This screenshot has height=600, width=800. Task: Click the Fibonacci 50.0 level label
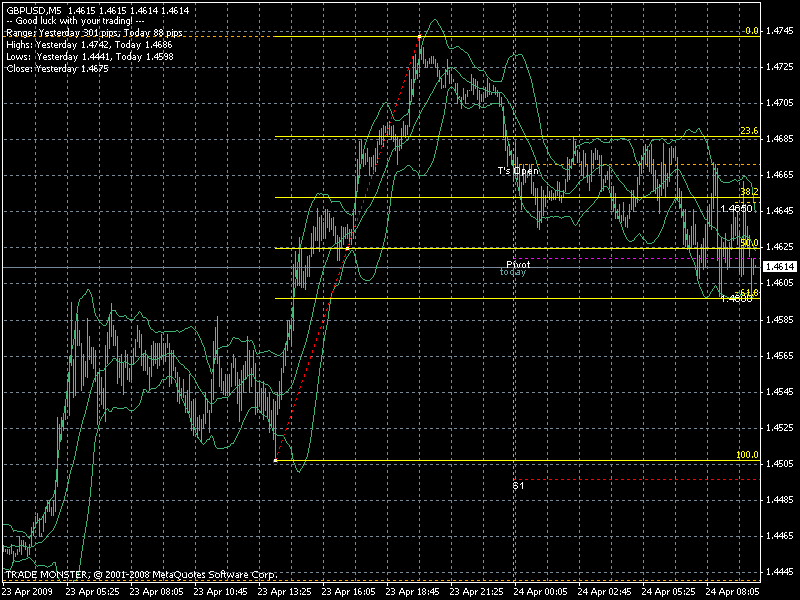(x=749, y=243)
